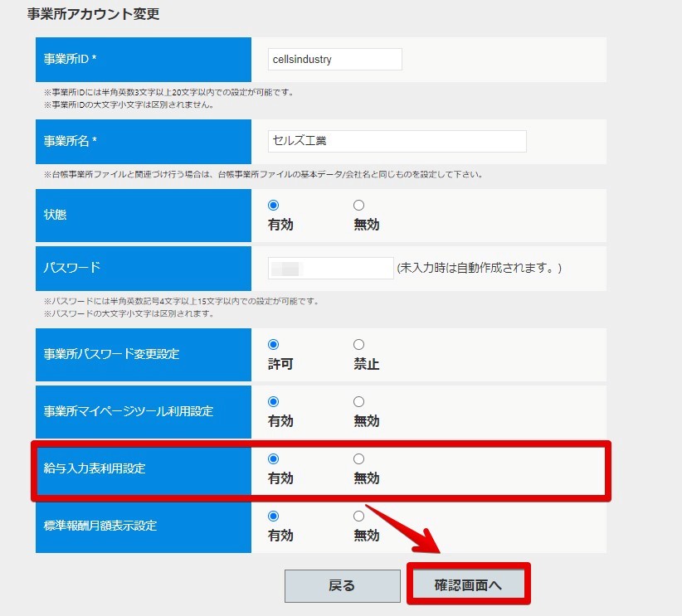The image size is (682, 616).
Task: Set 給与入力表利用設定 to 有効
Action: [x=273, y=459]
